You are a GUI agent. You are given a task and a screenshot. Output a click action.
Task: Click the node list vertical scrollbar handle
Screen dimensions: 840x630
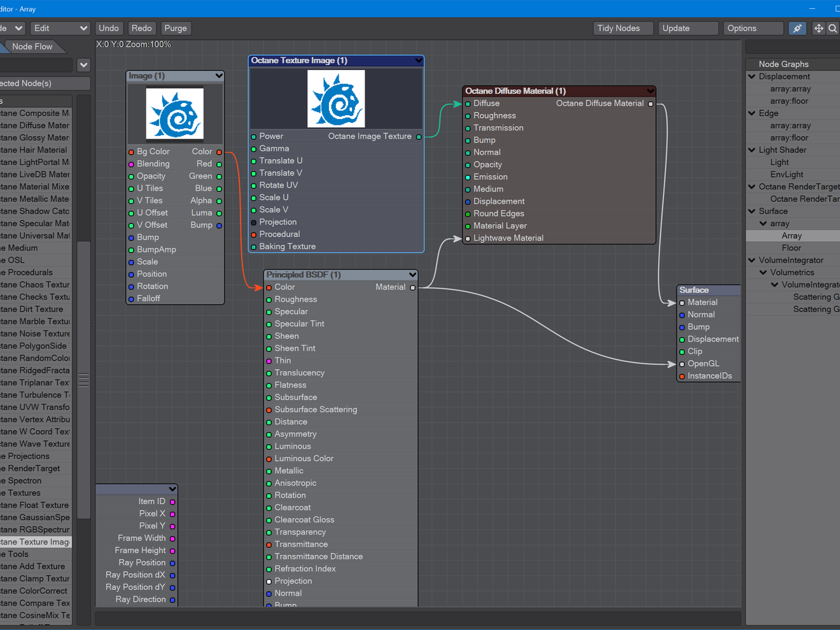coord(83,380)
